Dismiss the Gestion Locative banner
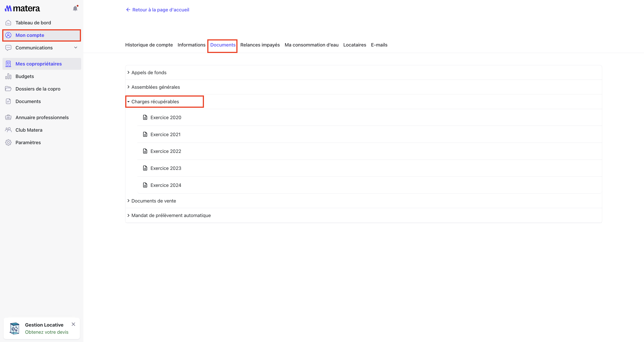The height and width of the screenshot is (342, 644). tap(73, 324)
